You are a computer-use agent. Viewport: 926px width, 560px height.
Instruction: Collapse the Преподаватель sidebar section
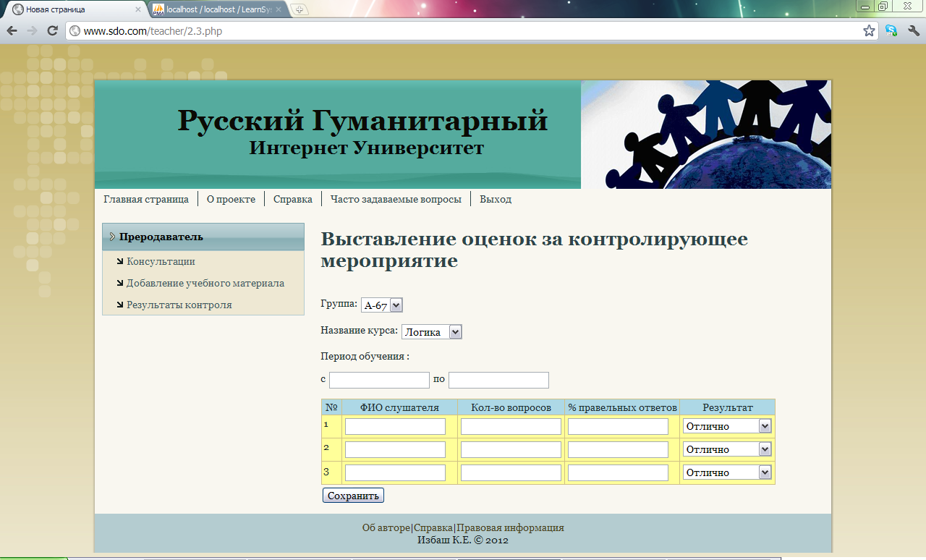[x=203, y=237]
